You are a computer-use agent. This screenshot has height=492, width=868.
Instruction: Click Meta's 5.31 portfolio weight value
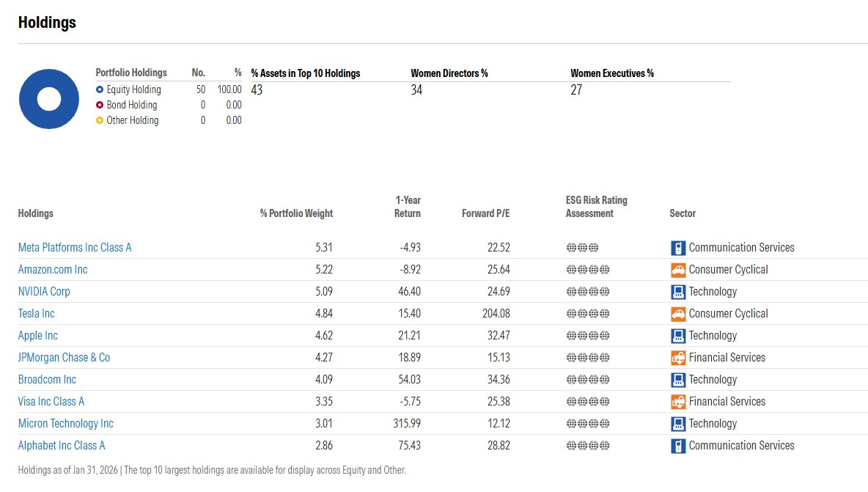(324, 248)
